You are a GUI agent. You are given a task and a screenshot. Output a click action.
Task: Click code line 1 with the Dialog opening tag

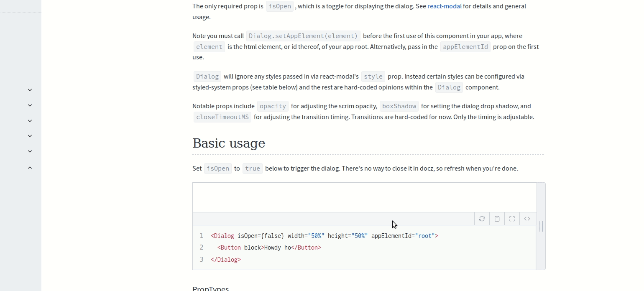(324, 236)
